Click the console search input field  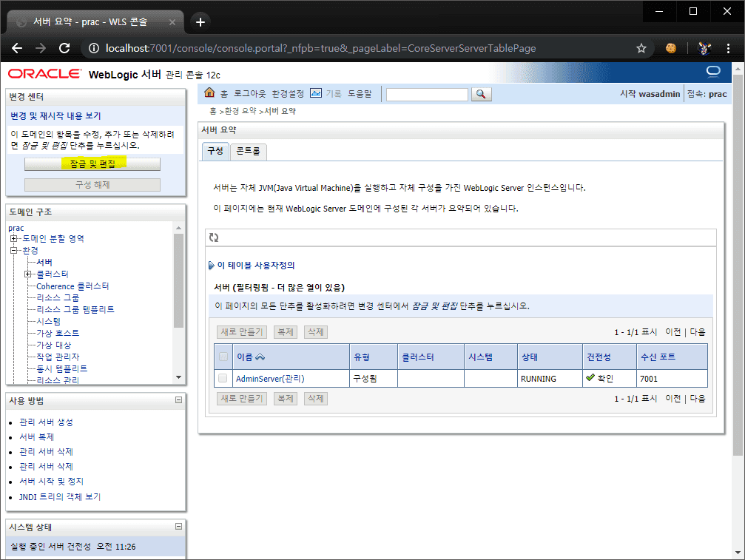click(x=427, y=95)
